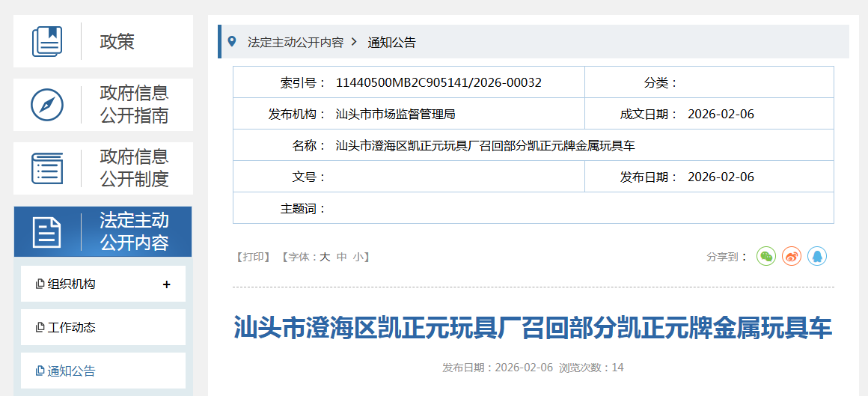Share article via WeChat icon
The height and width of the screenshot is (396, 868).
766,257
